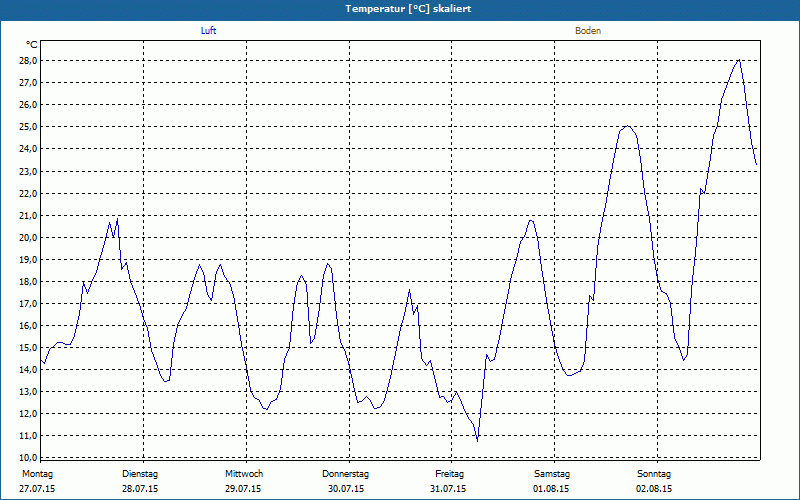Click the Boden legend label
800x500 pixels.
tap(588, 31)
